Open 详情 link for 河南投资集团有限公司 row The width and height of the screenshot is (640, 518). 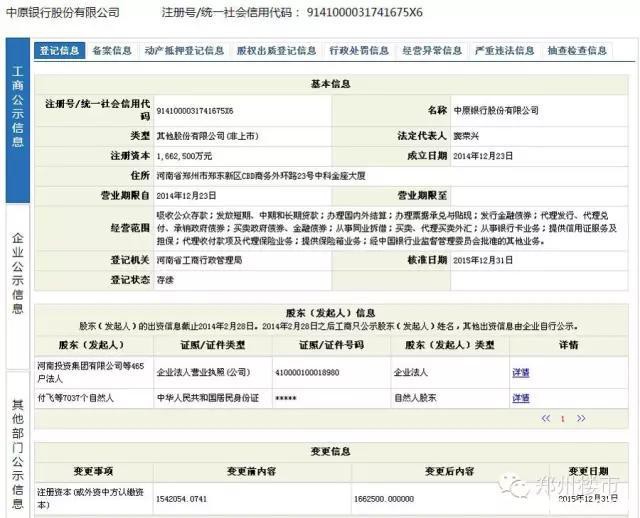(x=521, y=373)
